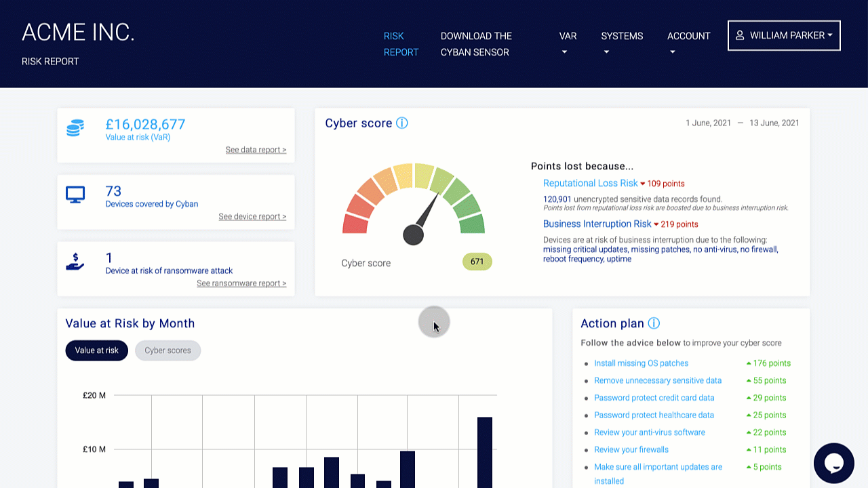Click the Reputational Loss Risk link
Viewport: 868px width, 488px height.
pyautogui.click(x=590, y=183)
